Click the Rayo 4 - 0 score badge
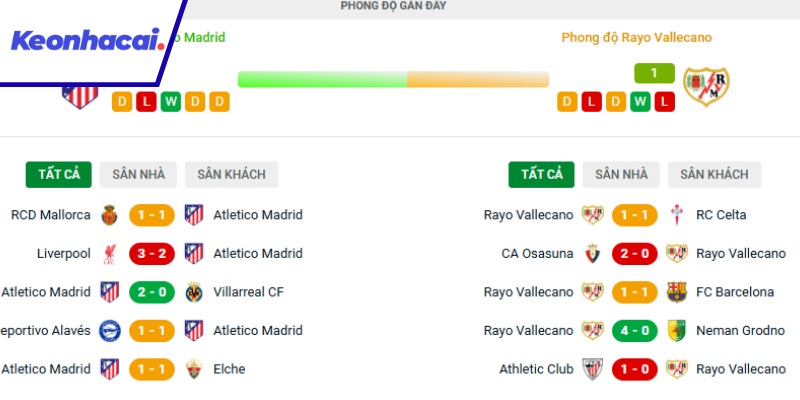The image size is (800, 400). click(635, 331)
